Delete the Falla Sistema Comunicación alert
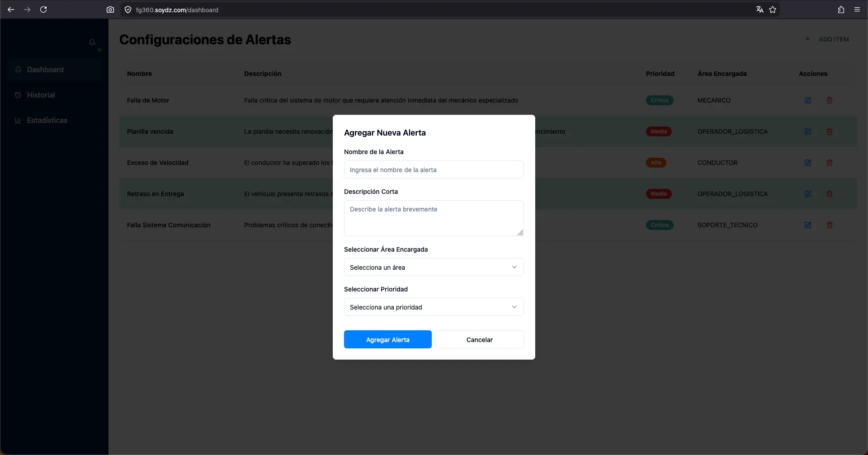The height and width of the screenshot is (455, 868). tap(830, 225)
